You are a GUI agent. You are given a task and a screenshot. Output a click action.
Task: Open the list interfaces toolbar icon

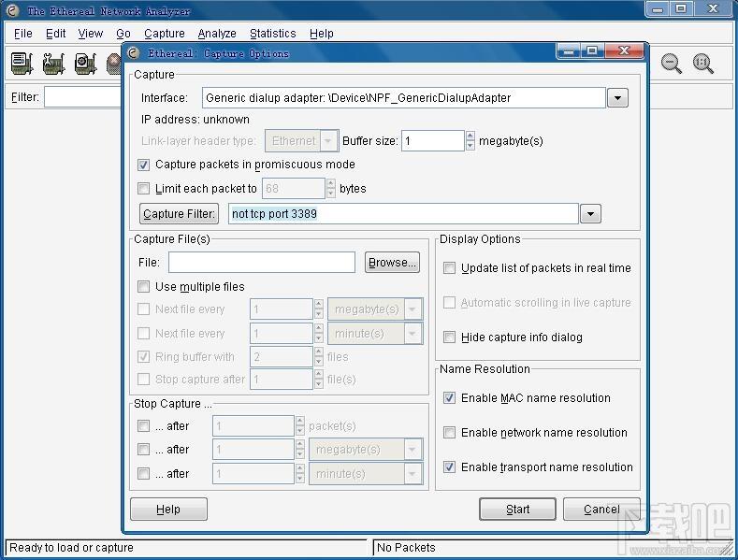coord(22,63)
